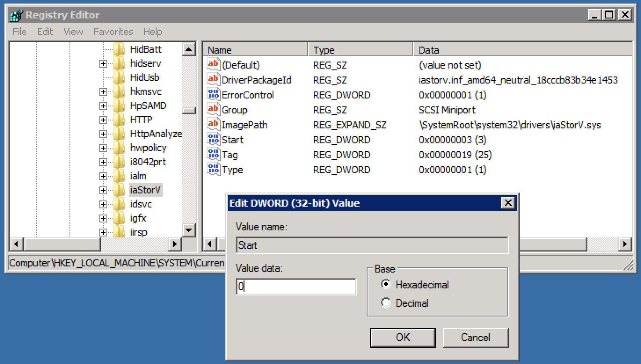This screenshot has height=364, width=641.
Task: Select the Hexadecimal base option
Action: point(386,284)
